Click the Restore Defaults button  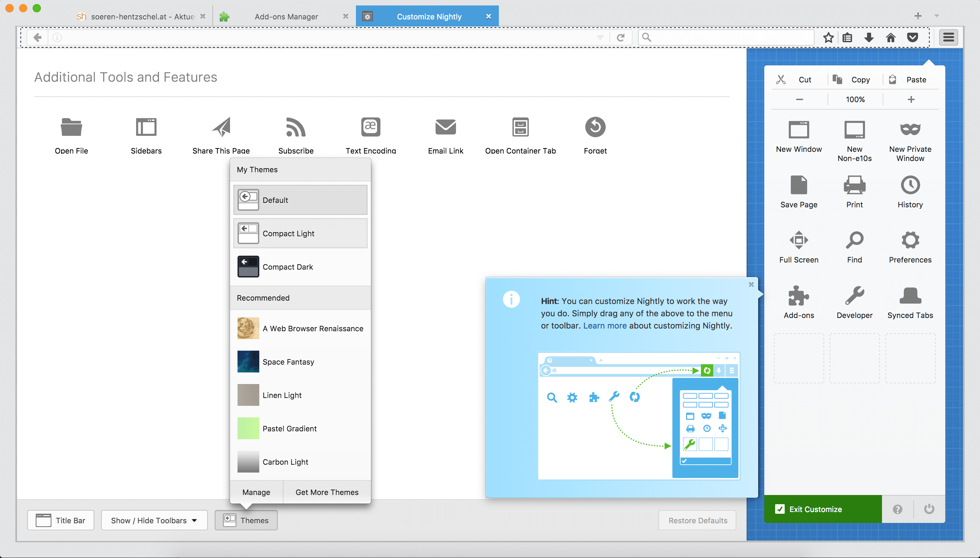point(697,520)
